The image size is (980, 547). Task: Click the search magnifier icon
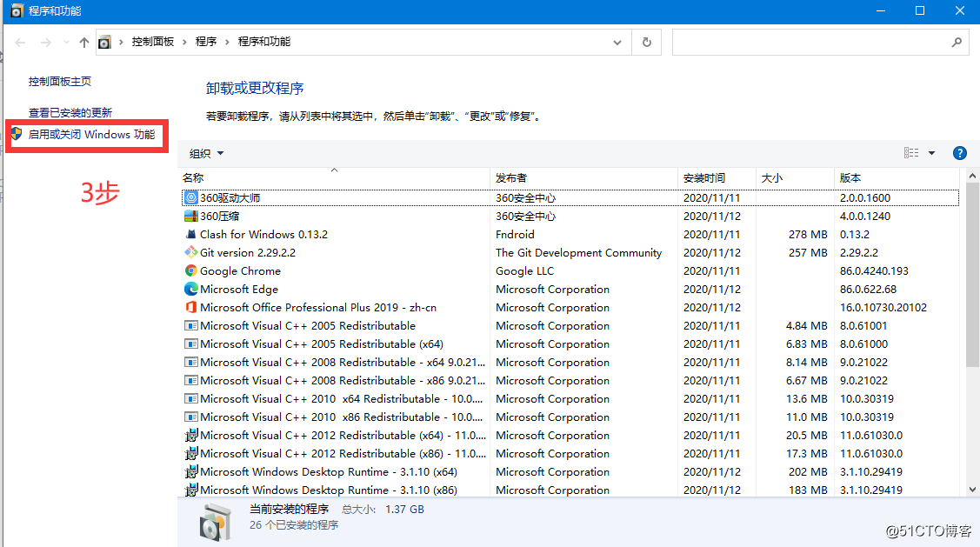[x=957, y=42]
